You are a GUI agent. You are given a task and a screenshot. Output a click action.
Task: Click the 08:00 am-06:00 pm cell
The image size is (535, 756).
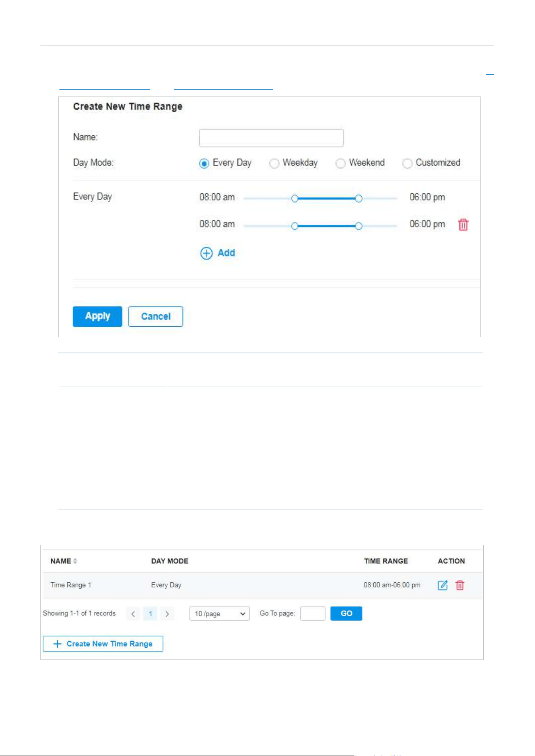click(x=392, y=585)
